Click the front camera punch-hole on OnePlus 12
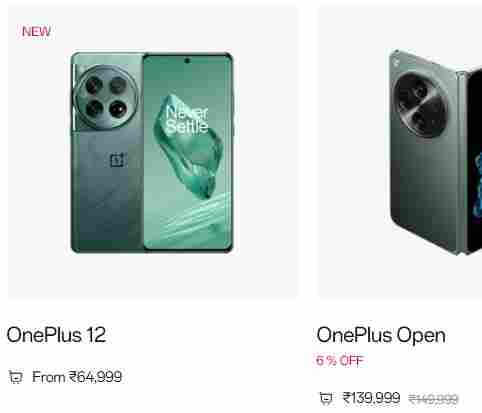482x413 pixels. (187, 61)
